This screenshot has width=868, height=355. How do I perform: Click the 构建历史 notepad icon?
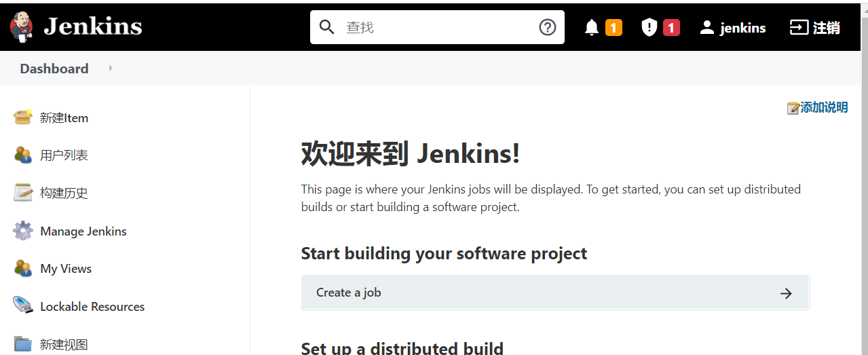point(23,193)
